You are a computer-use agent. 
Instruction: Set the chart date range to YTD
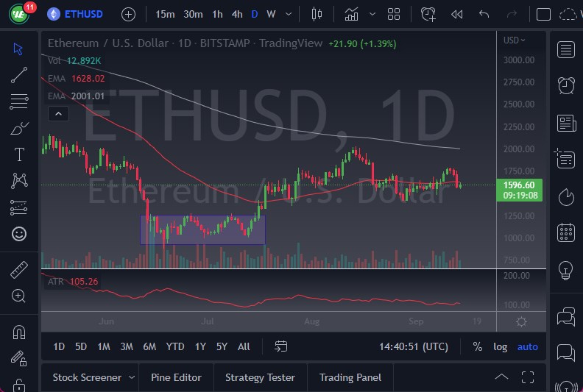click(175, 346)
